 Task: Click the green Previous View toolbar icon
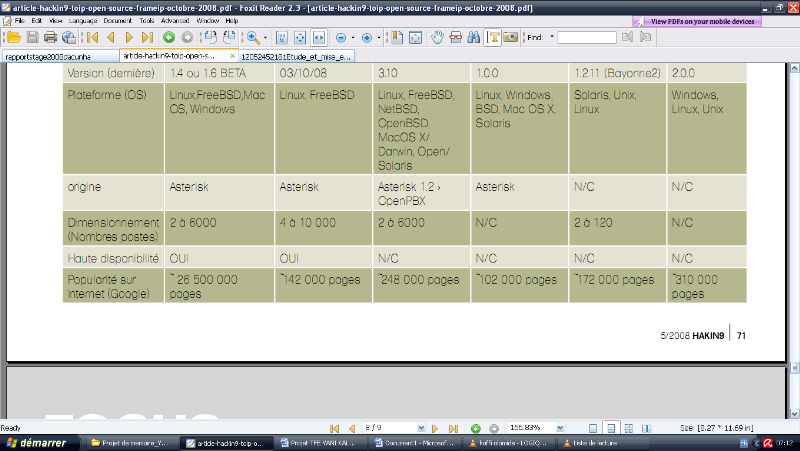[169, 37]
